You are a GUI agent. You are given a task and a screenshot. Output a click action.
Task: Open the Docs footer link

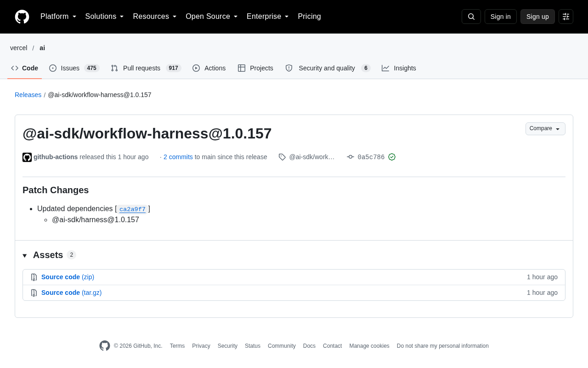pos(309,346)
